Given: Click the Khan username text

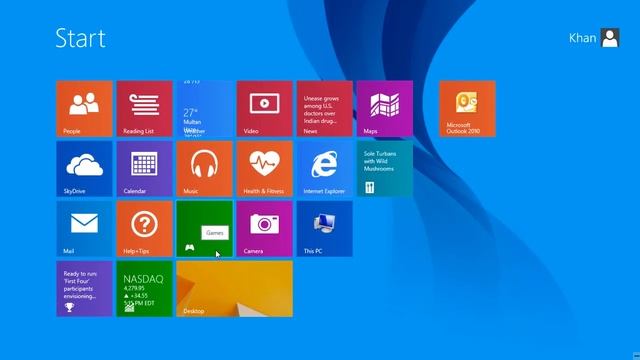Looking at the screenshot, I should click(582, 38).
